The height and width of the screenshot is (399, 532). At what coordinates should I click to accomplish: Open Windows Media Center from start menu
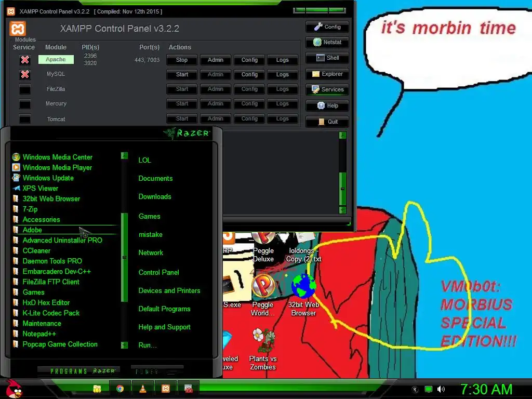[x=57, y=157]
